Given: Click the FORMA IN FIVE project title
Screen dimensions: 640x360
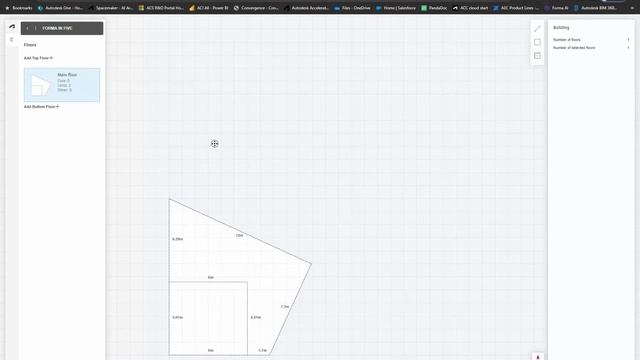Looking at the screenshot, I should pyautogui.click(x=57, y=28).
